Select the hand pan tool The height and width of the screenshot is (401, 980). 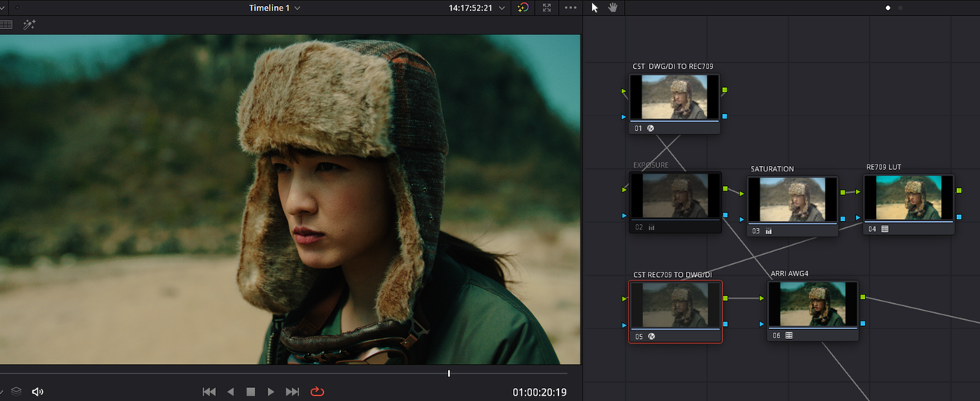(612, 8)
